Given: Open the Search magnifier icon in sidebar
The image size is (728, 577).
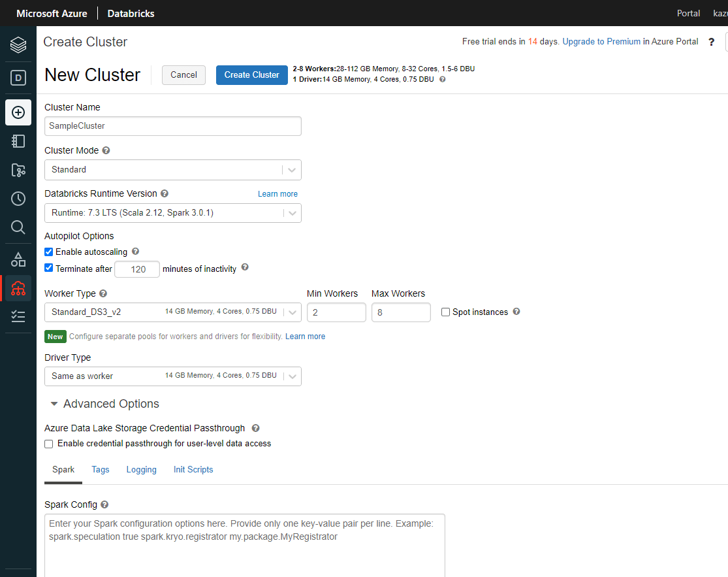Looking at the screenshot, I should point(18,227).
